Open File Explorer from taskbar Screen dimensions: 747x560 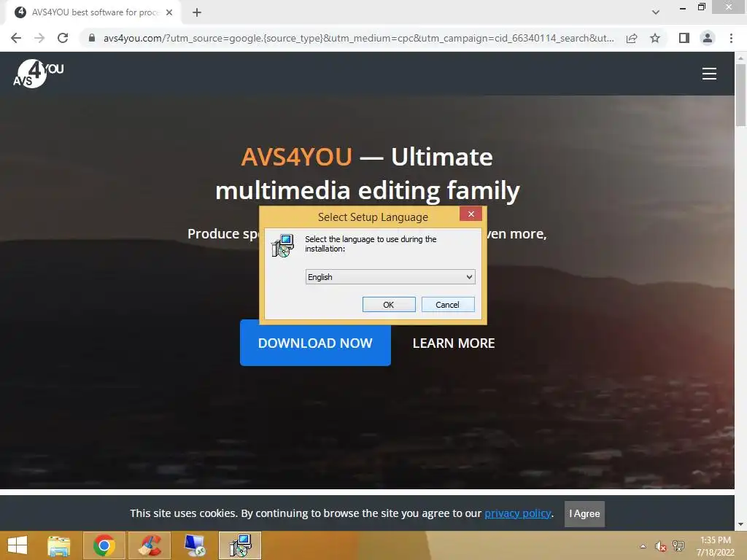(x=59, y=545)
